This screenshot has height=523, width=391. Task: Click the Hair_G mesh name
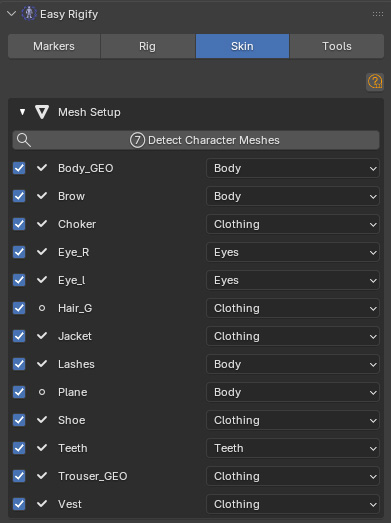pos(75,308)
